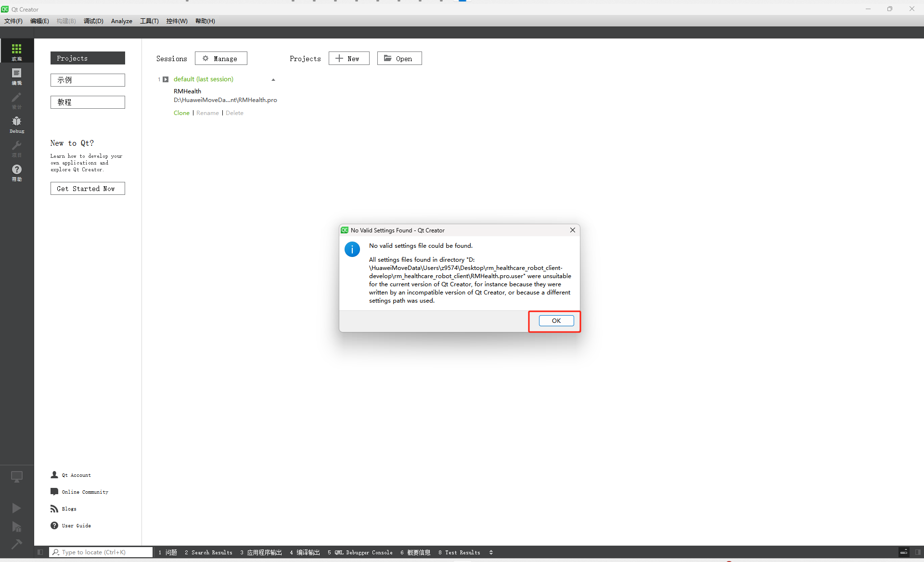Open 8 Test Results pane
Viewport: 924px width, 562px height.
(460, 552)
